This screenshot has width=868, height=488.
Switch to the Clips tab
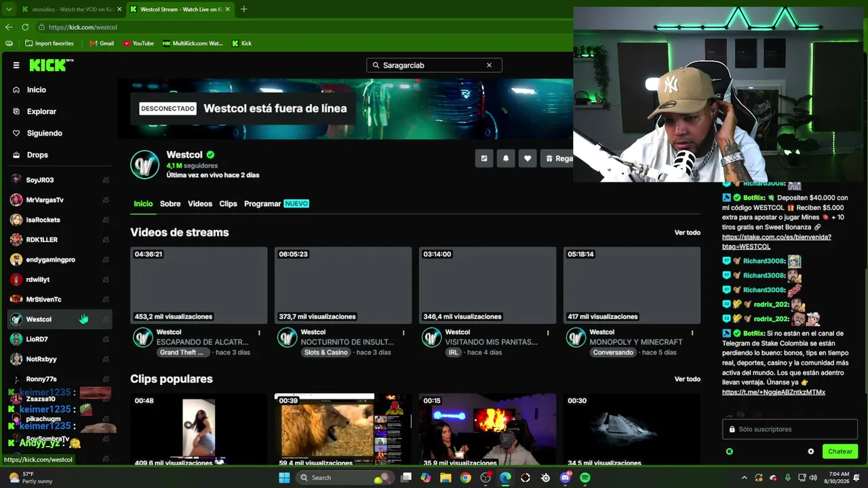tap(229, 203)
